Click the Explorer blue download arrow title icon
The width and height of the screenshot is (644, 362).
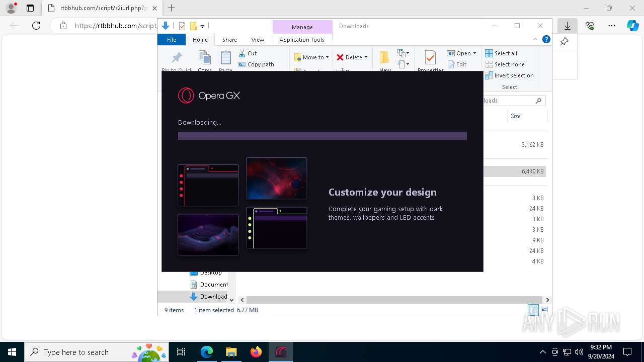coord(166,26)
